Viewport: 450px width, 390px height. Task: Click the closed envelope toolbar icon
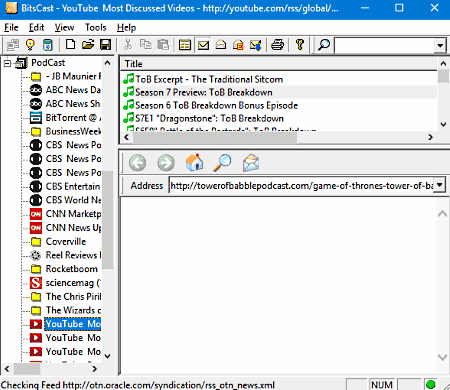point(203,45)
